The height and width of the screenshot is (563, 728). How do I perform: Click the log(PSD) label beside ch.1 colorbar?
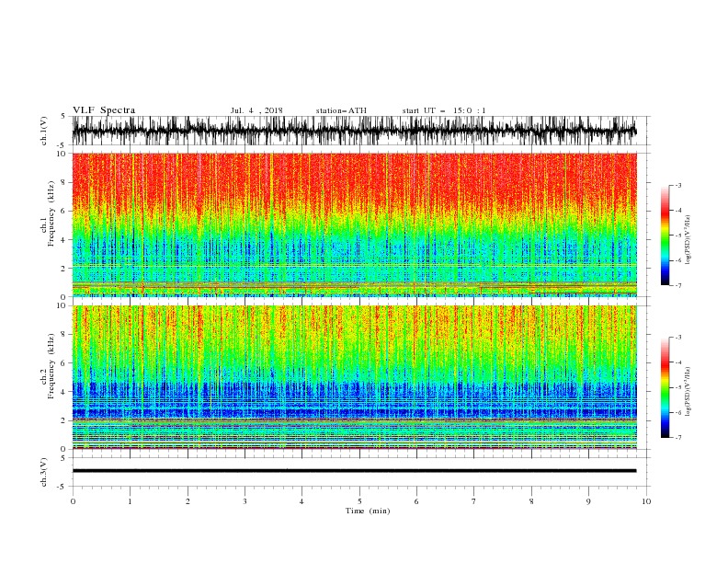(x=688, y=240)
